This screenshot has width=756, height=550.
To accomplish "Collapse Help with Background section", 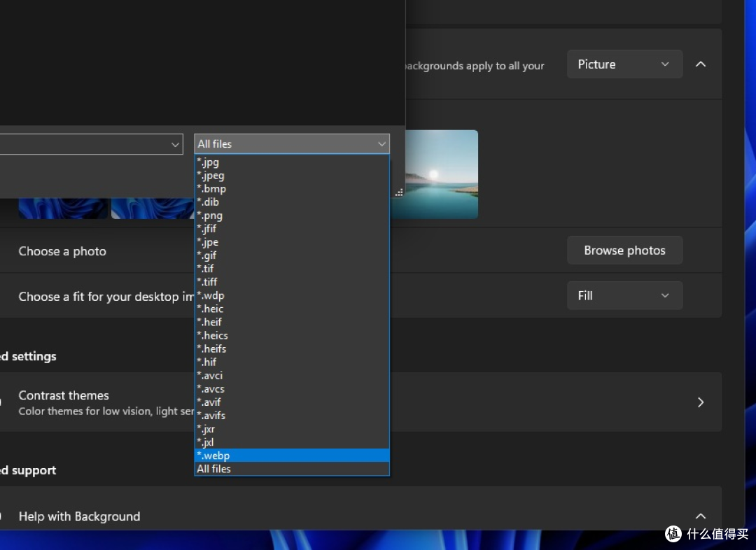I will pos(701,516).
